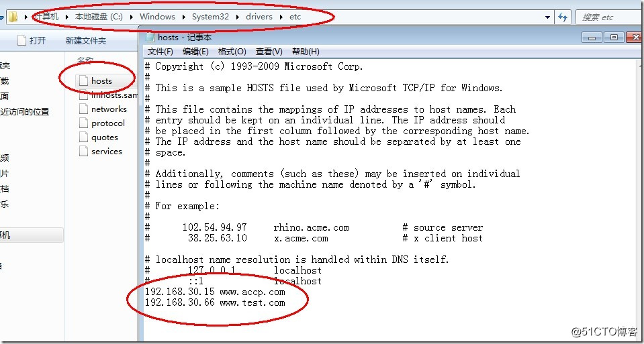Select the quotes file icon
The width and height of the screenshot is (644, 344).
(x=84, y=137)
